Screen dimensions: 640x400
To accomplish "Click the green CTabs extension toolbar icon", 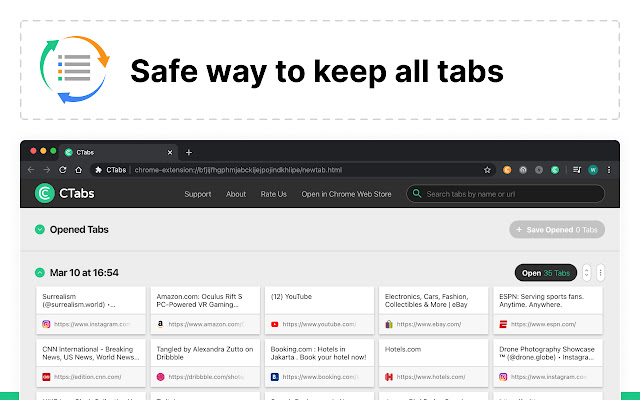I will [555, 170].
